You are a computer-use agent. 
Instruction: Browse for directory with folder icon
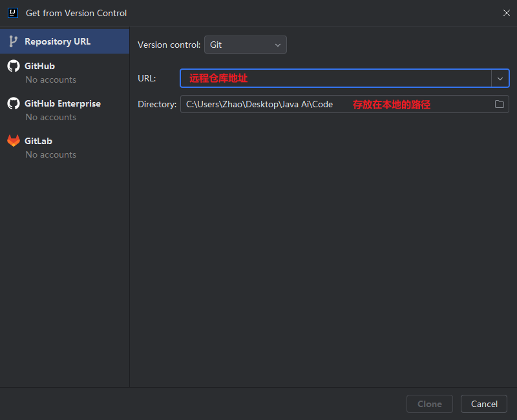500,104
